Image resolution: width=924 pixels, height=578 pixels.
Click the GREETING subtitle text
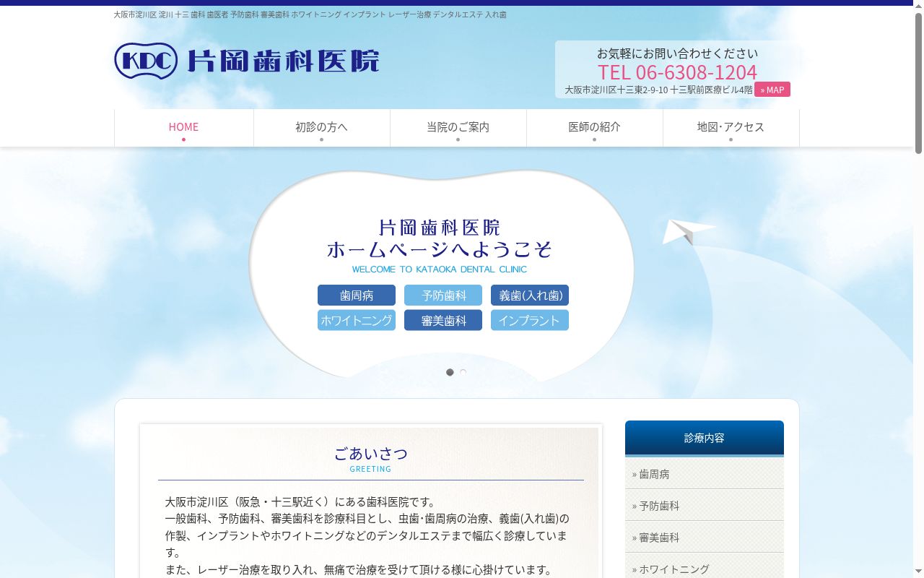click(370, 469)
